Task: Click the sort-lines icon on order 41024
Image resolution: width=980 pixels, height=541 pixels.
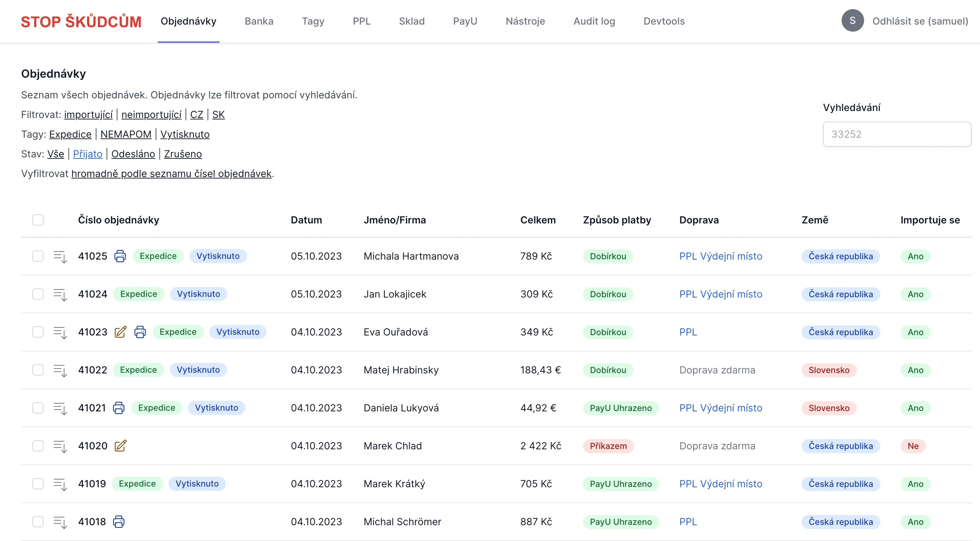Action: click(60, 294)
